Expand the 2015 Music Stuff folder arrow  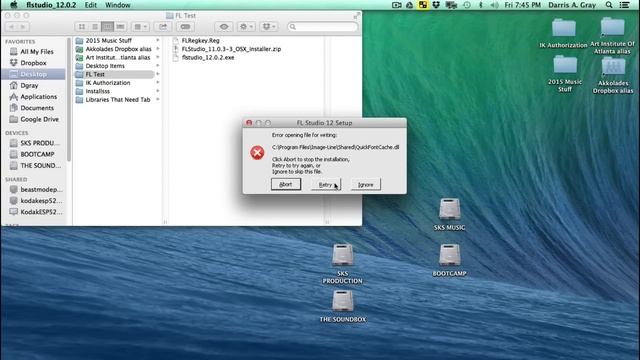click(158, 40)
